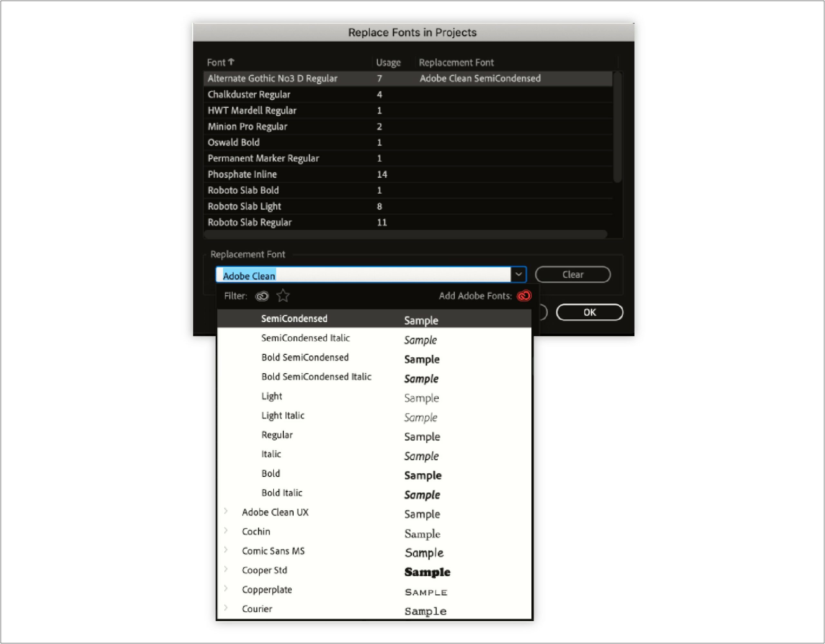Select the Phosphate Inline row
Image resolution: width=825 pixels, height=644 pixels.
(408, 174)
